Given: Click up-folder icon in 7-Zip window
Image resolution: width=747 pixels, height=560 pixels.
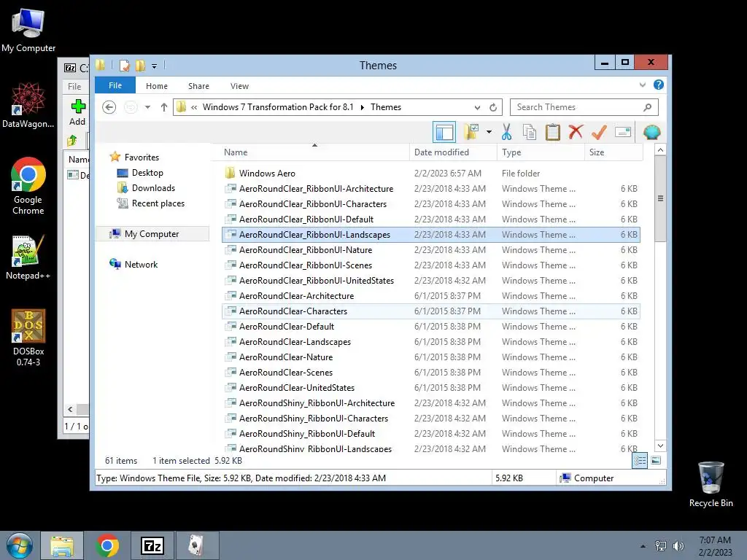Looking at the screenshot, I should [72, 141].
